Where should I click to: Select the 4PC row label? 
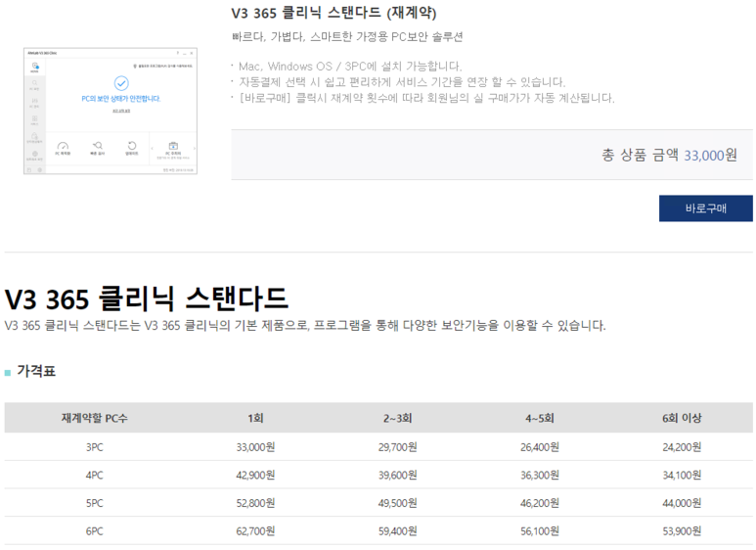[95, 476]
